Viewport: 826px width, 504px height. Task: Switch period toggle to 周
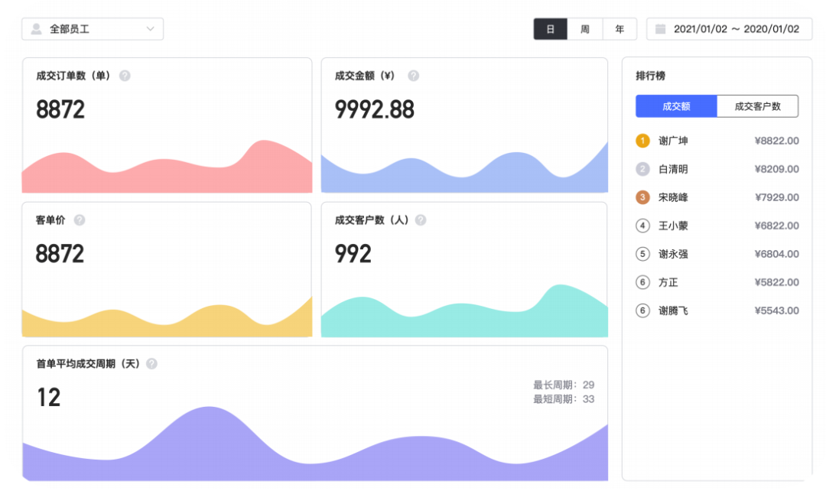click(585, 29)
